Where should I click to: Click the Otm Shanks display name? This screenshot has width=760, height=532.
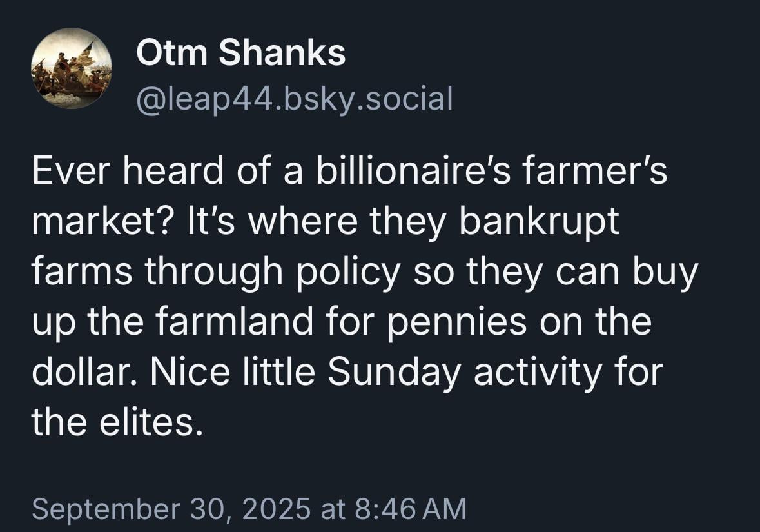[241, 52]
